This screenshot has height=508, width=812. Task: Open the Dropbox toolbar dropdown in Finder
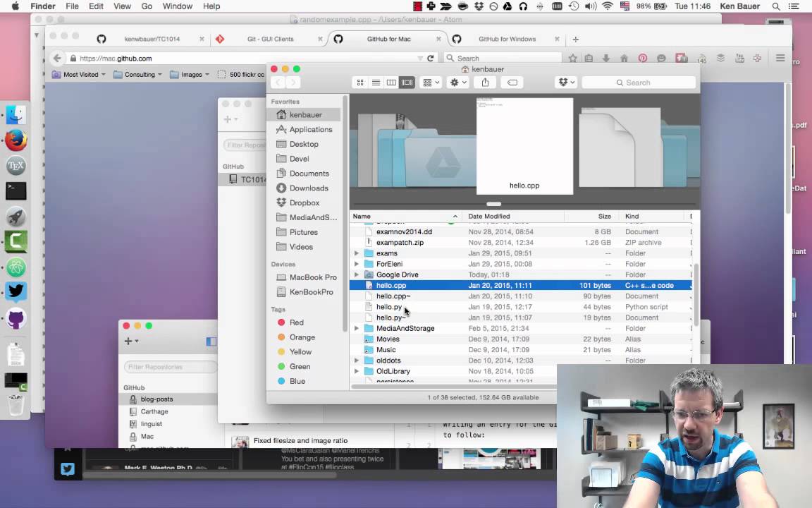[566, 83]
